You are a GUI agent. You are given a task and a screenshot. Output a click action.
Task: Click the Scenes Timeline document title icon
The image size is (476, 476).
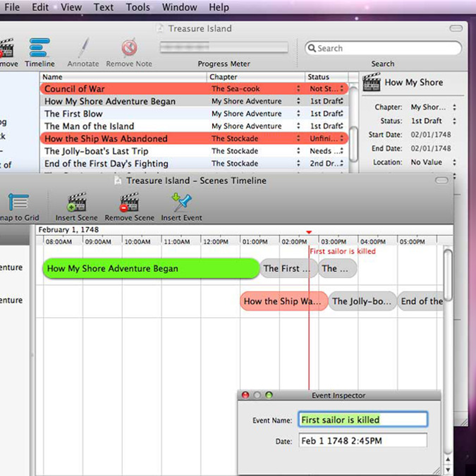(118, 180)
